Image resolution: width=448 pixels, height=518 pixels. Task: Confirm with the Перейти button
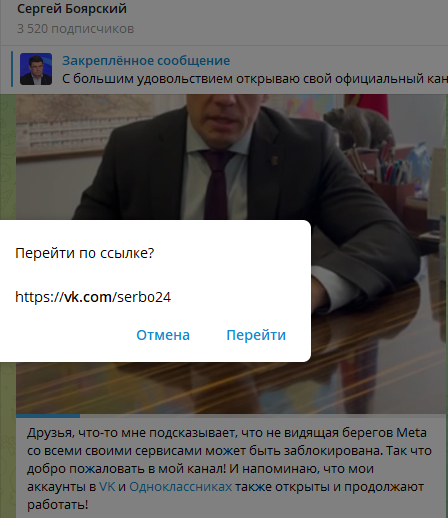coord(256,335)
